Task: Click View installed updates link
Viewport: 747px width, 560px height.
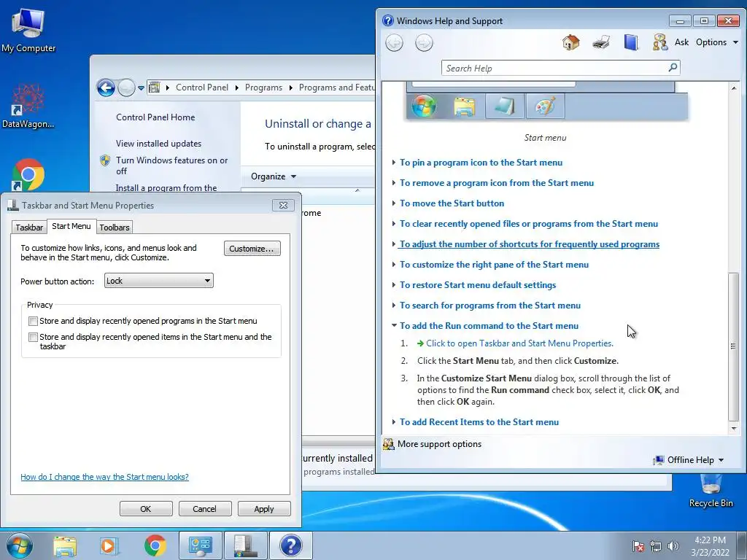Action: [x=158, y=144]
